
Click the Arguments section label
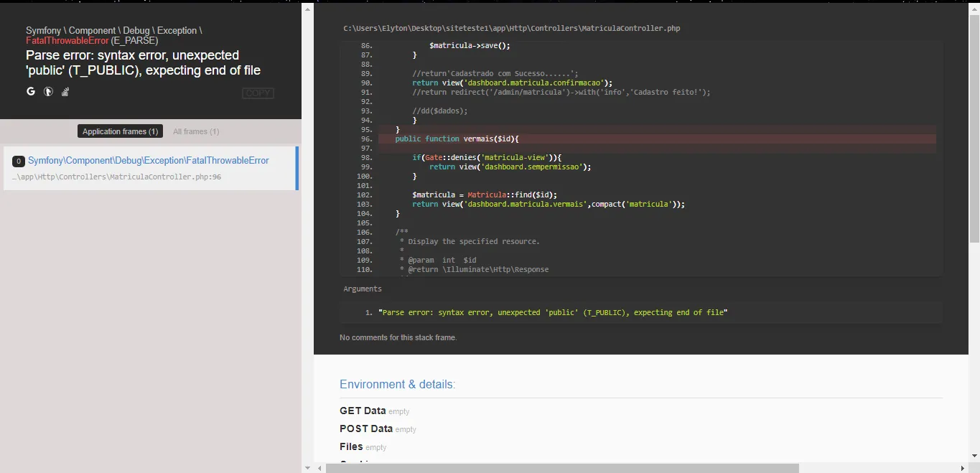coord(362,288)
